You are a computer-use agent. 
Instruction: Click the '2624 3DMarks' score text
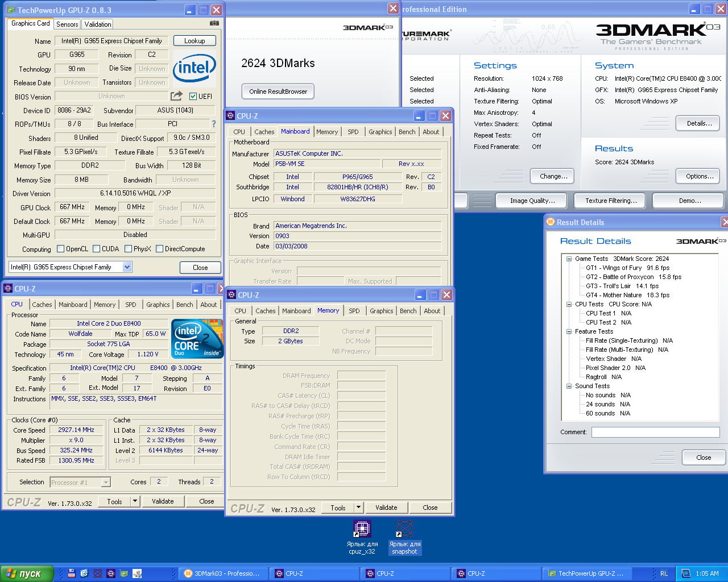coord(278,63)
